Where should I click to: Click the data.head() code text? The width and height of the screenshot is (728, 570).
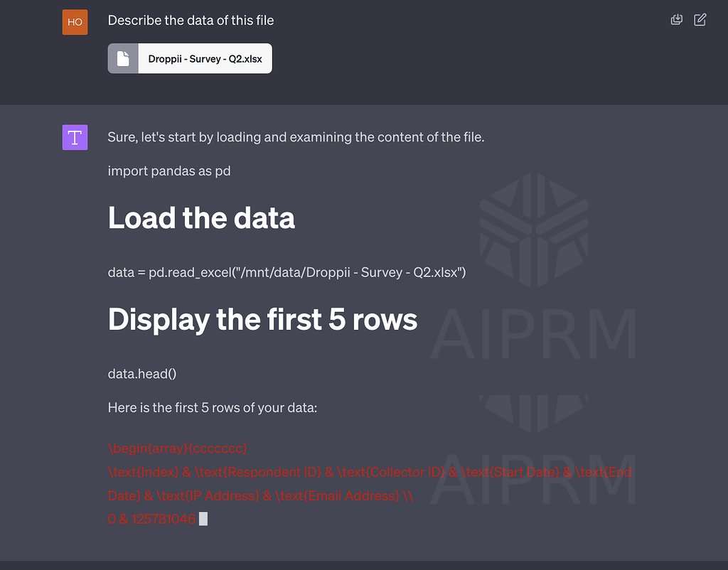[142, 373]
